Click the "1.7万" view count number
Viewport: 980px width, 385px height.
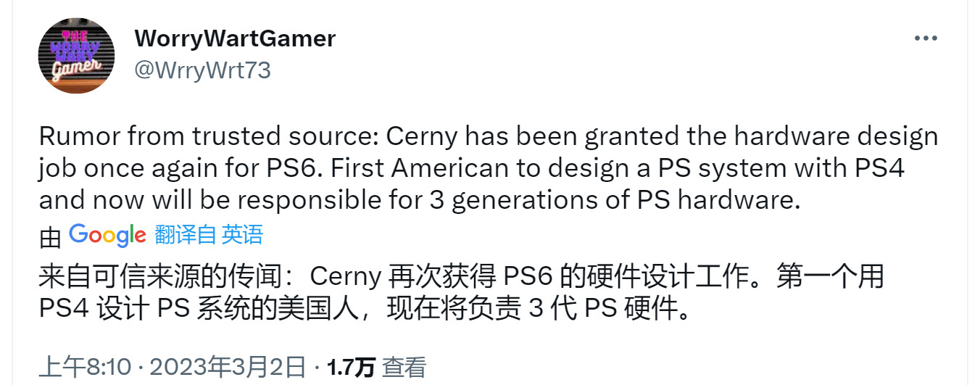(351, 368)
